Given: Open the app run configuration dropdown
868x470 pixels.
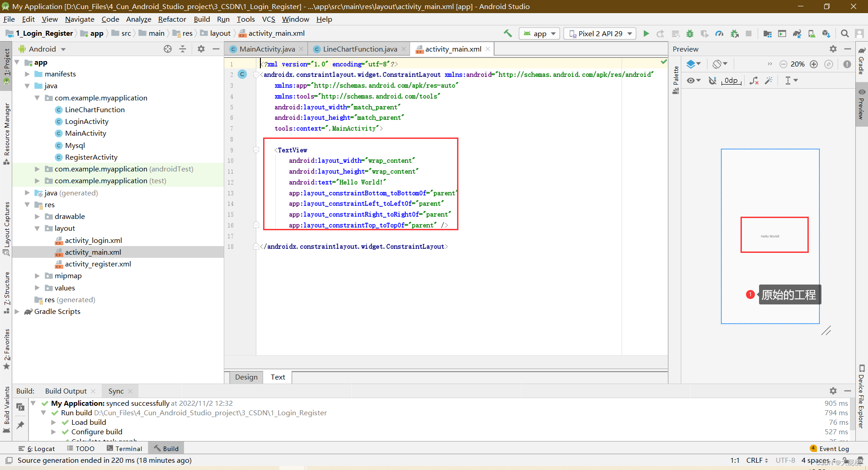Looking at the screenshot, I should pyautogui.click(x=539, y=33).
